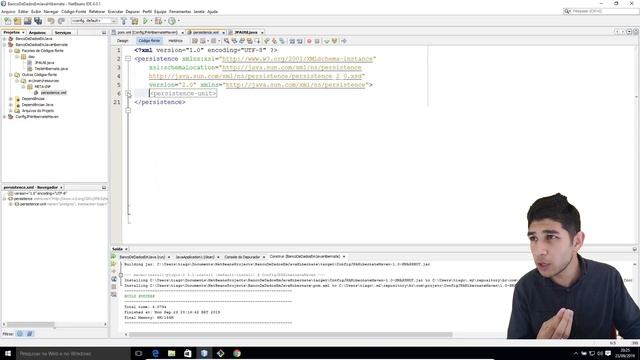Viewport: 640px width, 360px height.
Task: Click the Output panel re-run green icon
Action: 113,257
